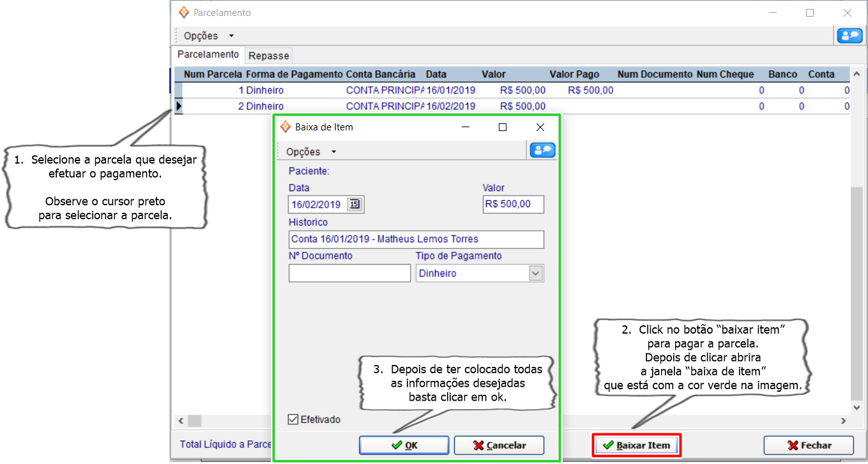Click the chat icon in Parcelamento window
The height and width of the screenshot is (464, 868).
[849, 36]
